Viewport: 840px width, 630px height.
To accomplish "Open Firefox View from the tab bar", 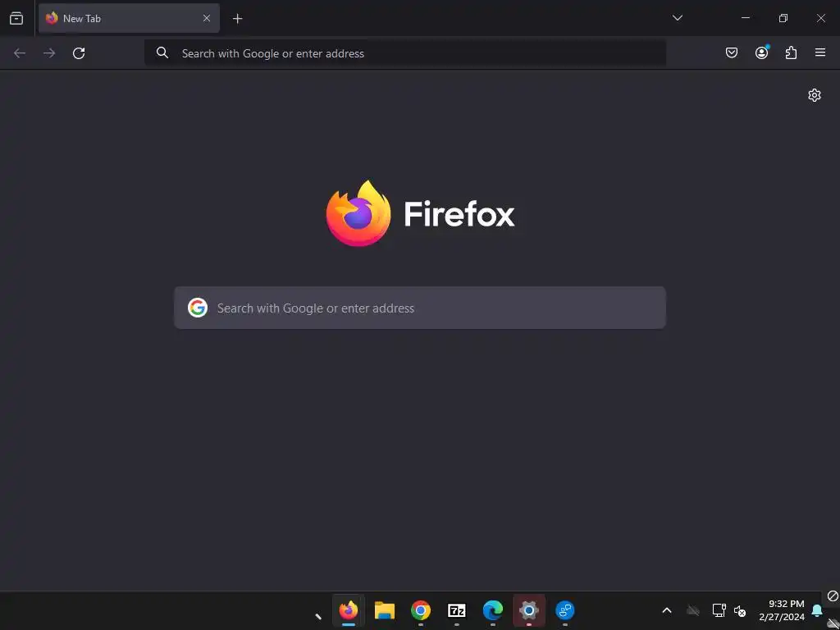I will [x=16, y=18].
